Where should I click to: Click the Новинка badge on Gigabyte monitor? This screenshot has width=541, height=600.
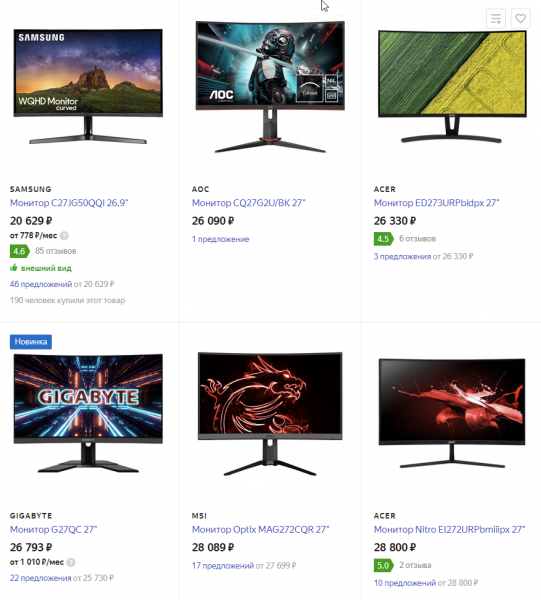(31, 342)
